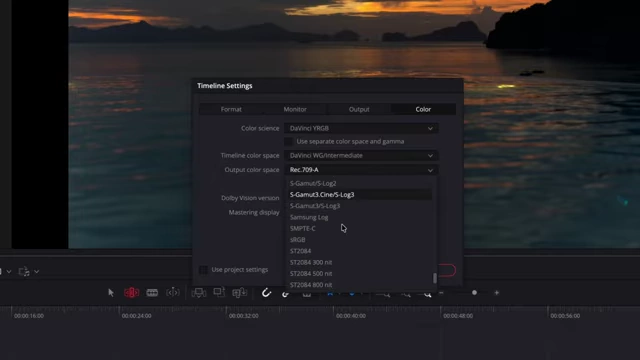Click the Insert Clip toolbar icon
The height and width of the screenshot is (360, 640).
[x=199, y=293]
